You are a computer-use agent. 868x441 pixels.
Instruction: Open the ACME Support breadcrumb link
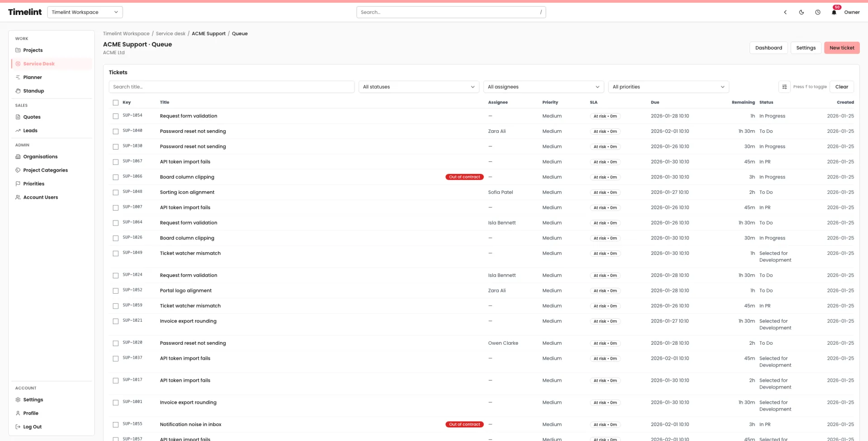coord(208,33)
